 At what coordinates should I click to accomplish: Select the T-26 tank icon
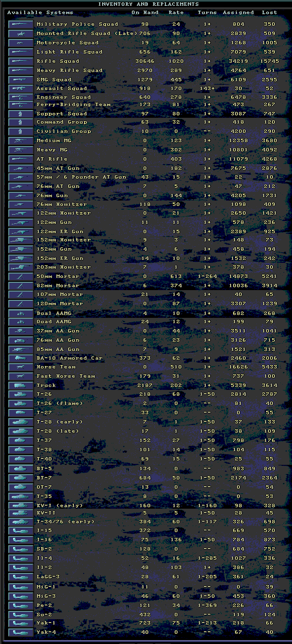[x=21, y=395]
